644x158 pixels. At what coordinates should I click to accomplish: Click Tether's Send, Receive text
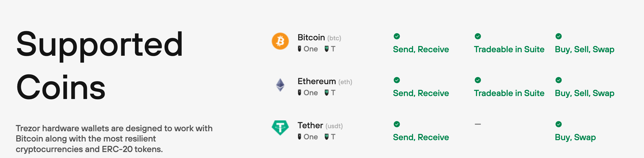coord(421,137)
